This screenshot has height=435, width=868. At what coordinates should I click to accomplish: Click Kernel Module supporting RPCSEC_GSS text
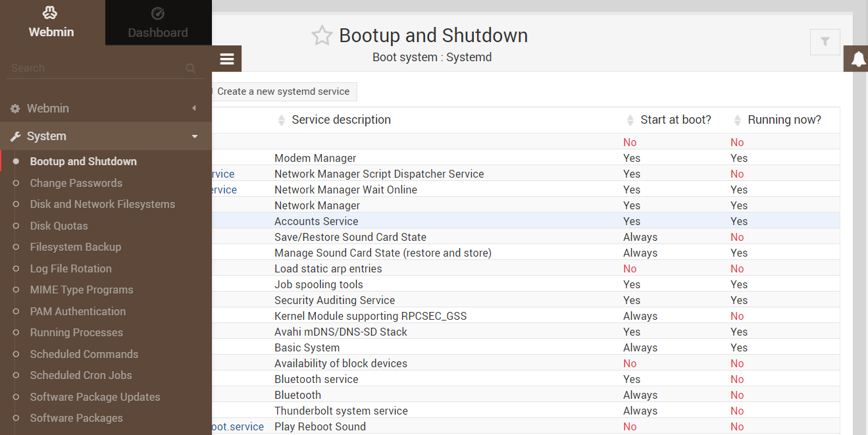click(370, 316)
